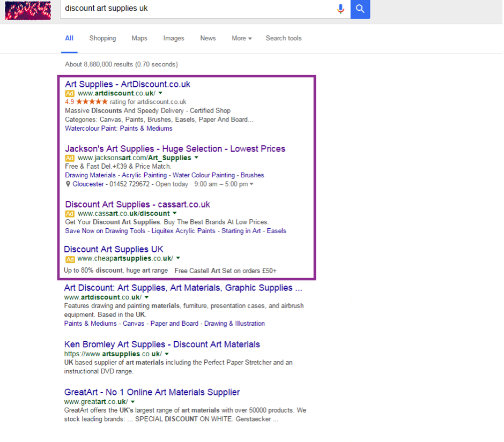The width and height of the screenshot is (504, 442).
Task: Expand the arrow beside organic artdiscount.co.uk URL
Action: point(146,297)
